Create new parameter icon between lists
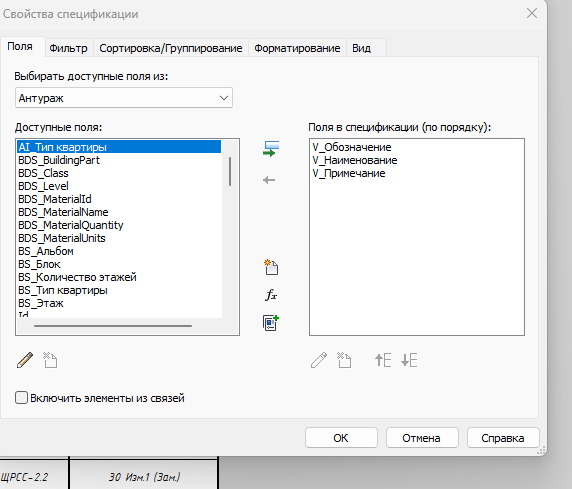 [271, 267]
